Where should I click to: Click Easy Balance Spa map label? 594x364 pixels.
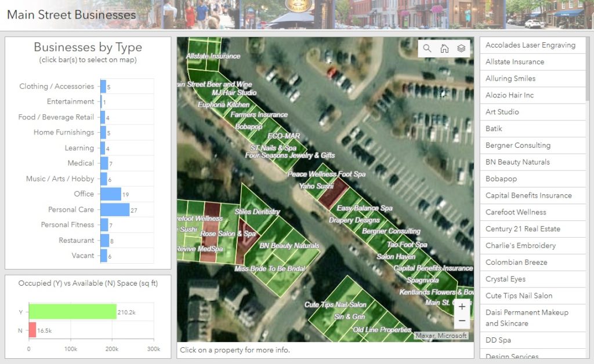[x=364, y=208]
